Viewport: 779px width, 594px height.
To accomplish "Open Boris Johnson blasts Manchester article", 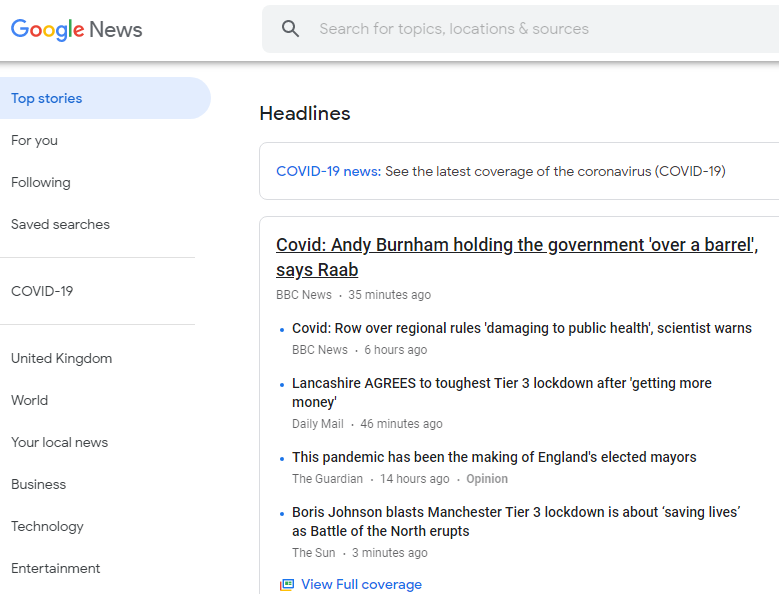I will click(x=516, y=521).
